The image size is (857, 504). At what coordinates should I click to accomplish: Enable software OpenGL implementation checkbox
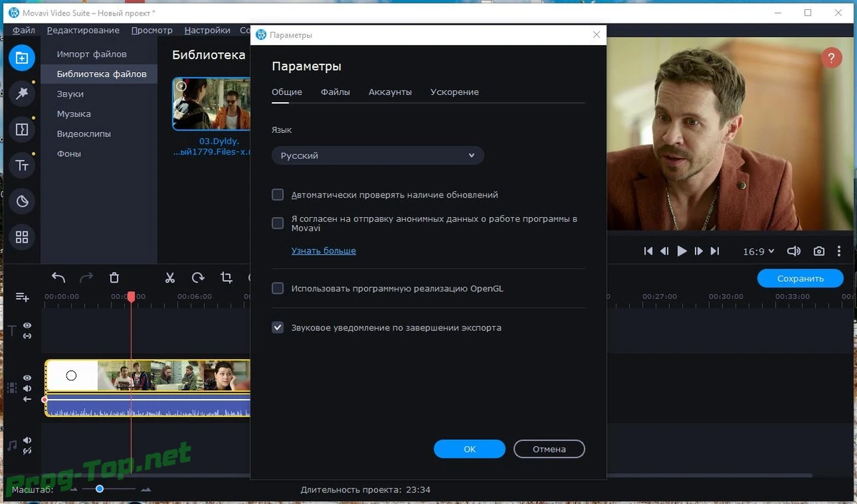pyautogui.click(x=278, y=288)
